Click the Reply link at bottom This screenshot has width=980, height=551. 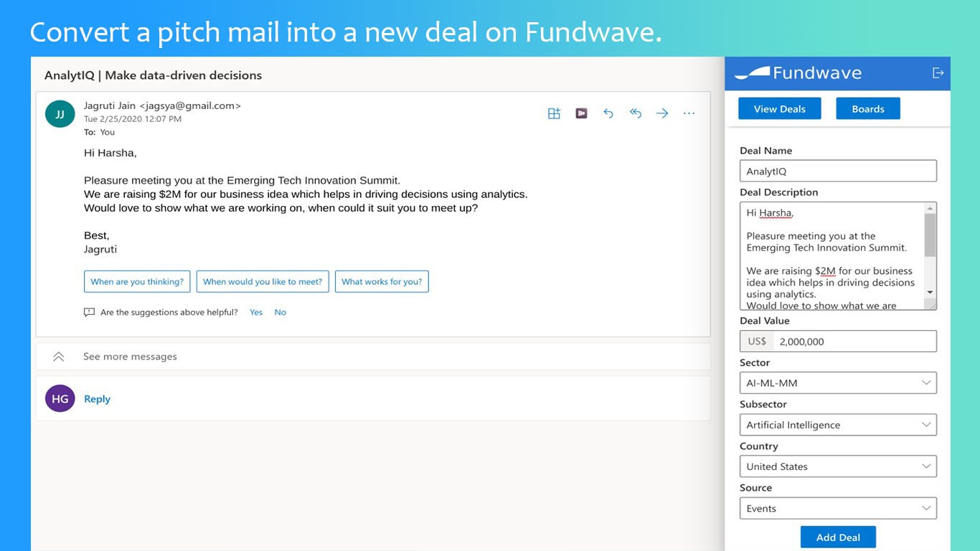coord(97,399)
